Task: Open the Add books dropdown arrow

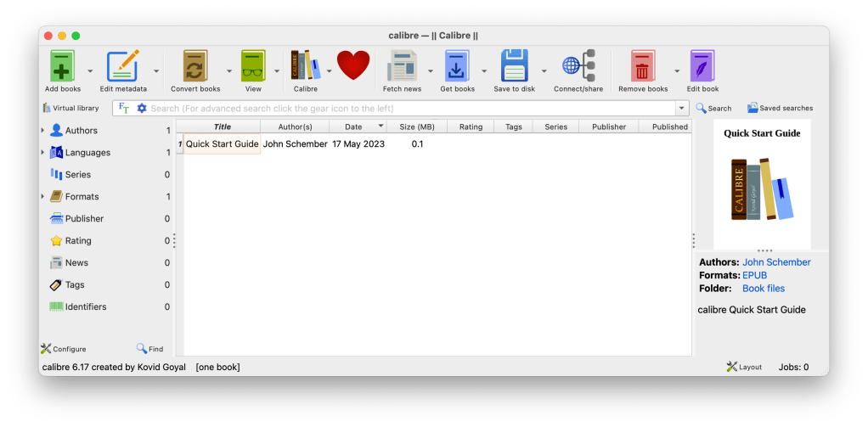Action: click(x=90, y=71)
